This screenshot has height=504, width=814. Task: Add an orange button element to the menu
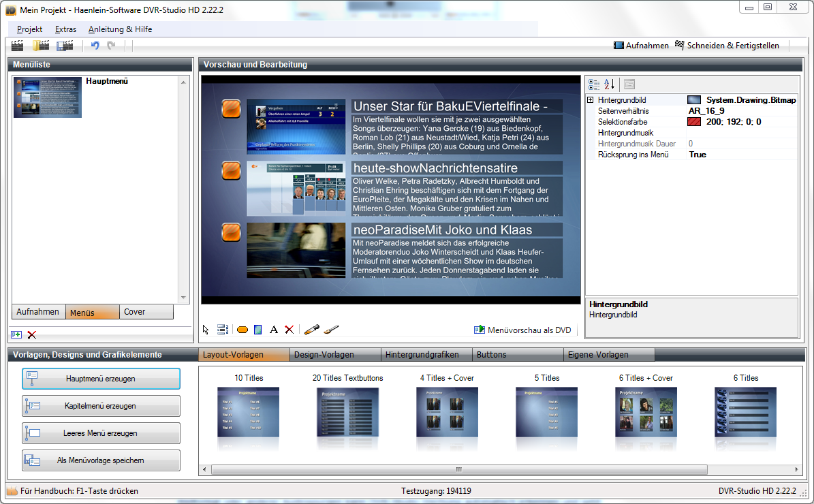242,330
